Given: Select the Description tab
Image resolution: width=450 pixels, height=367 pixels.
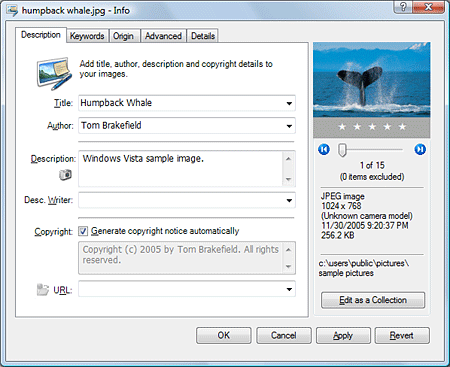Looking at the screenshot, I should coord(41,35).
